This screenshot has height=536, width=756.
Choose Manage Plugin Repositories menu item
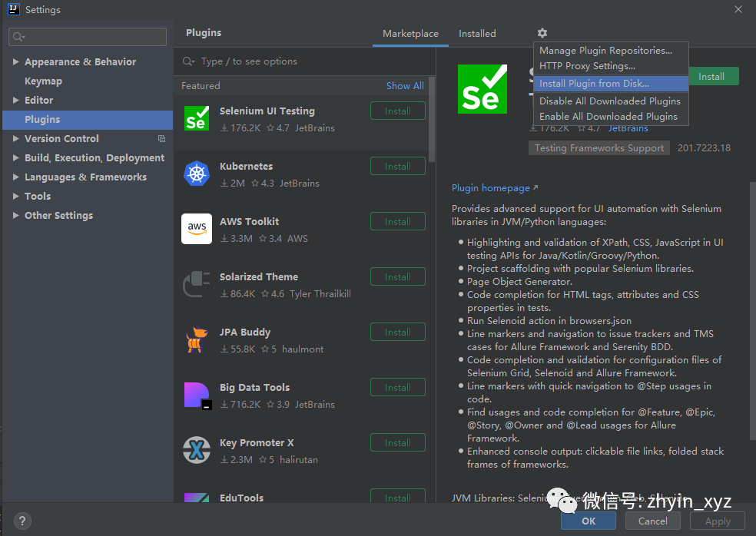[611, 51]
